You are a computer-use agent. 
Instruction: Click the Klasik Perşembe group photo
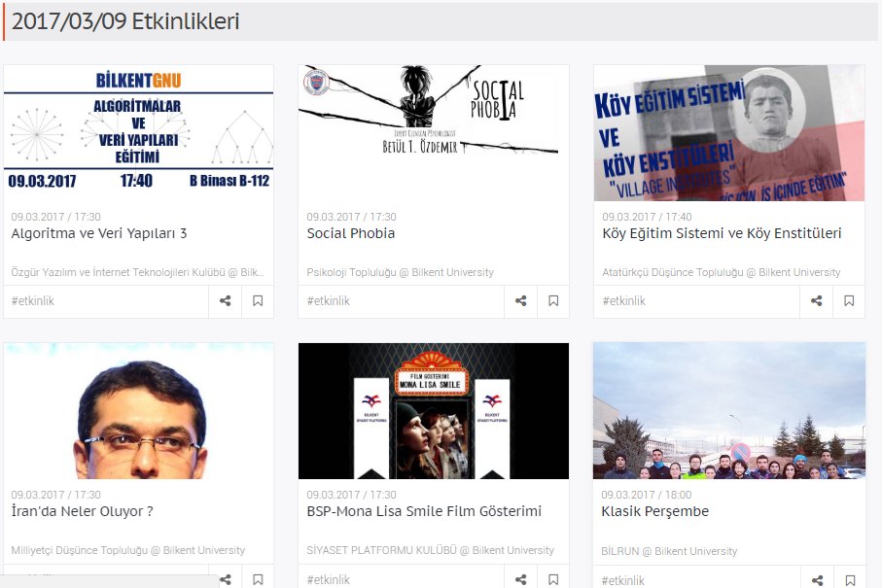729,411
